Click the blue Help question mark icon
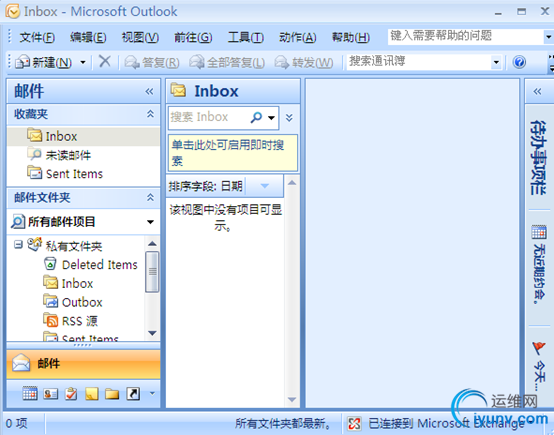Viewport: 554px width, 435px height. point(519,62)
